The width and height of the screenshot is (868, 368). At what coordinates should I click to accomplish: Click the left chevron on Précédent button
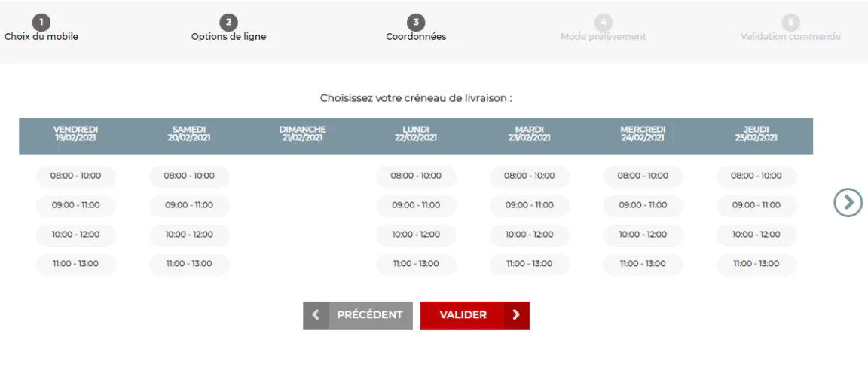[x=316, y=315]
